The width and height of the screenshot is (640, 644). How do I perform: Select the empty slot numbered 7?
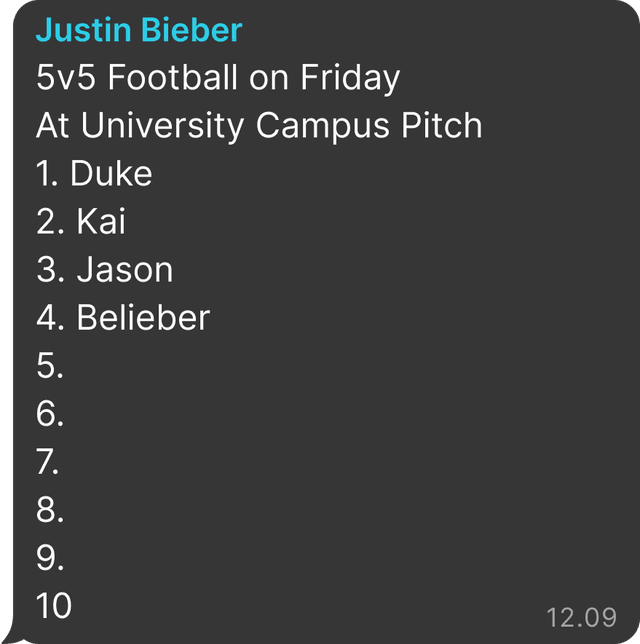click(47, 462)
